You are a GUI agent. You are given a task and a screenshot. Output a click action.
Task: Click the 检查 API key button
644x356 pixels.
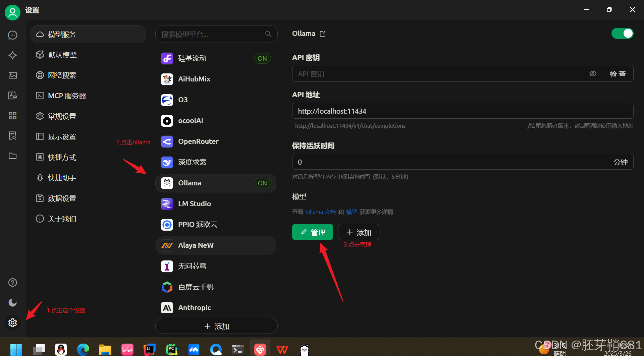tap(618, 74)
